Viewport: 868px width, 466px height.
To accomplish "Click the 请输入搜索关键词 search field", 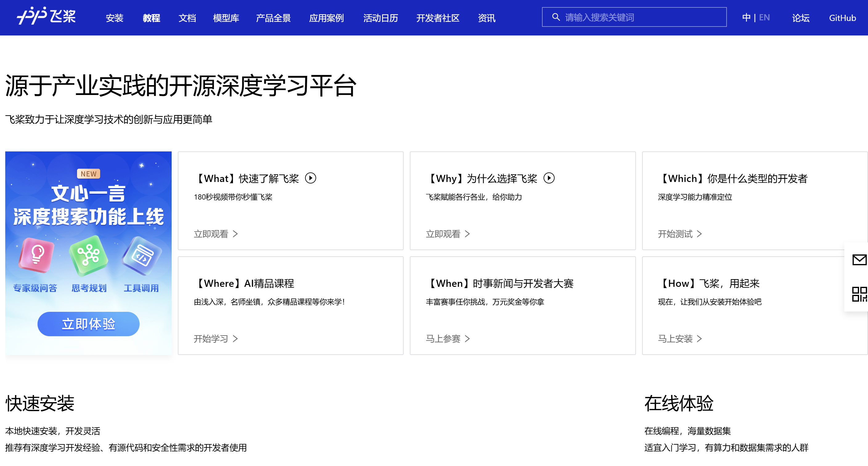I will click(x=640, y=17).
